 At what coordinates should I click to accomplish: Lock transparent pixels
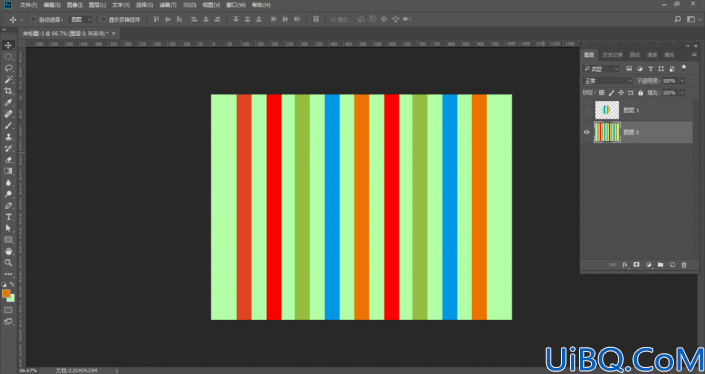click(x=601, y=93)
